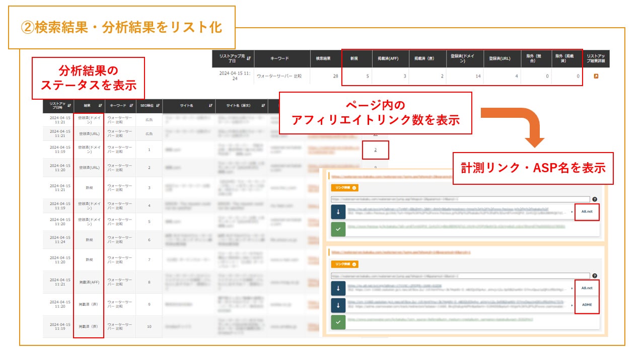Open the orange page URL heading of the lower panel
The image size is (644, 361).
[x=401, y=252]
